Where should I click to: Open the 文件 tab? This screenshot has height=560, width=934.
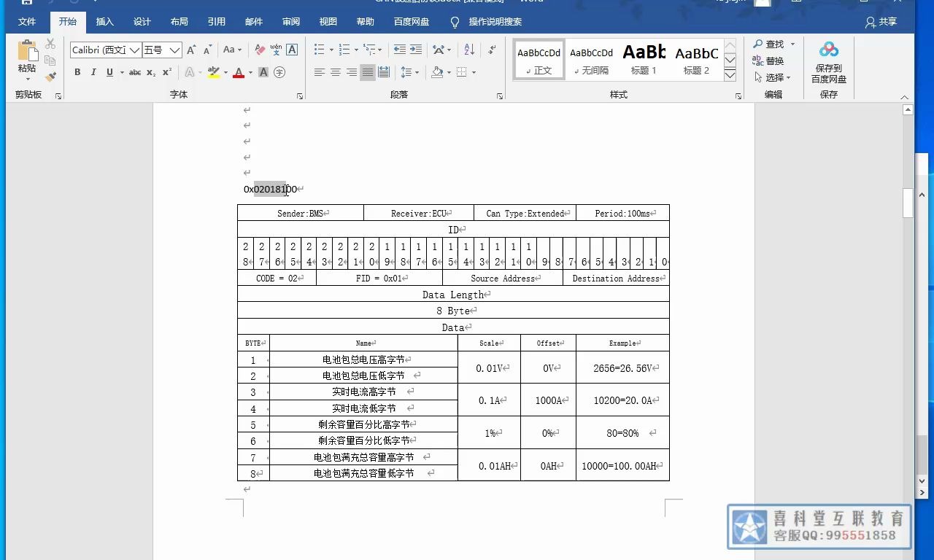pos(27,22)
